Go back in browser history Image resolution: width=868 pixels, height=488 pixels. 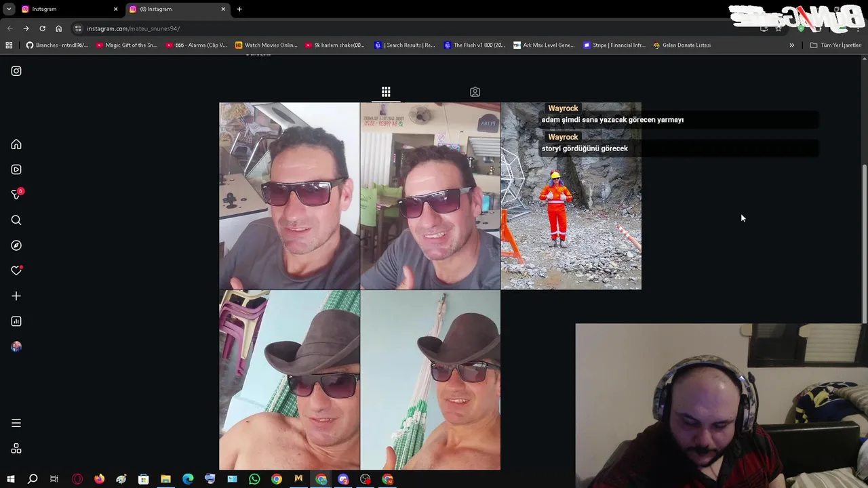9,28
